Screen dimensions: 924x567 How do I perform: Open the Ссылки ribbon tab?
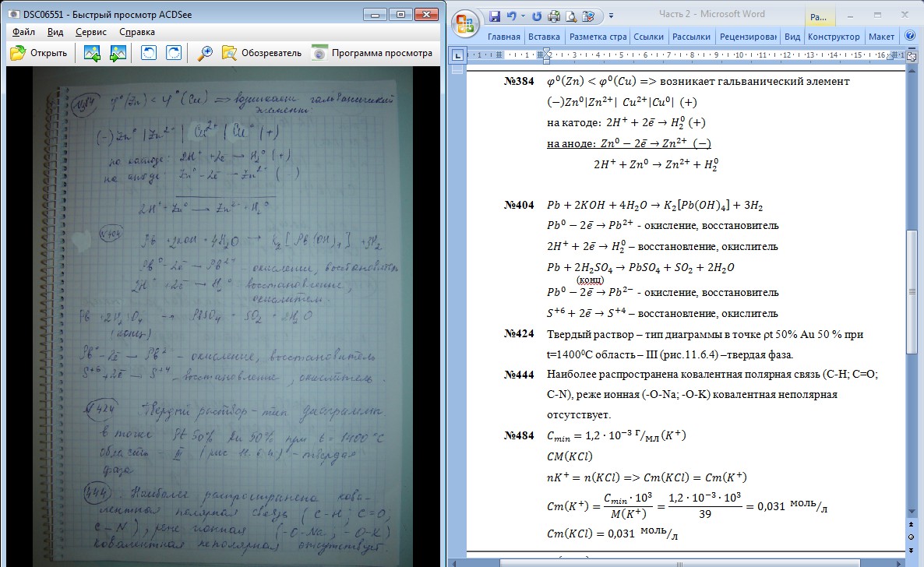pos(648,37)
